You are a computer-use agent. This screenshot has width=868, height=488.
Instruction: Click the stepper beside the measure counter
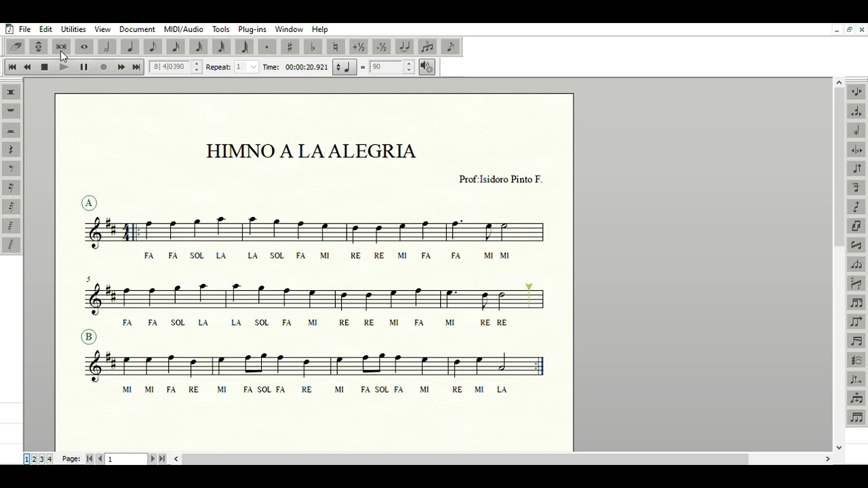197,67
